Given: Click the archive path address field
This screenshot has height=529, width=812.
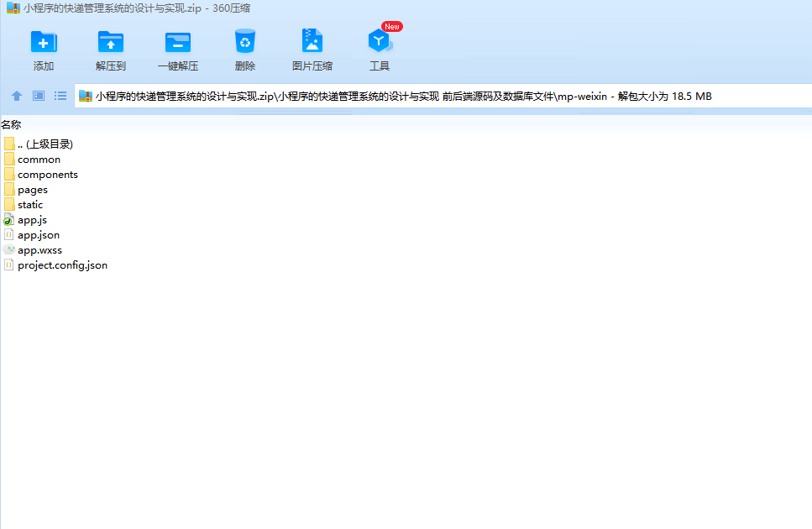Looking at the screenshot, I should tap(443, 97).
